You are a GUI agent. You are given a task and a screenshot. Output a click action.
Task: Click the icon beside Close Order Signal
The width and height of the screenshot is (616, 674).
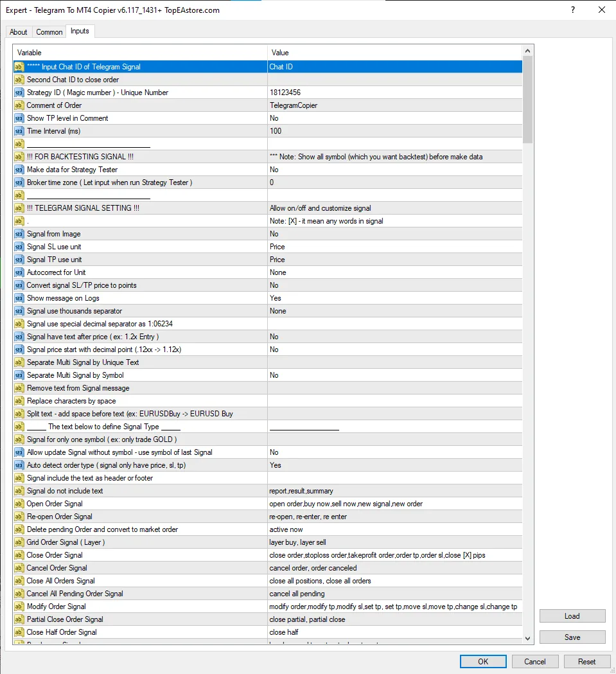[x=19, y=555]
